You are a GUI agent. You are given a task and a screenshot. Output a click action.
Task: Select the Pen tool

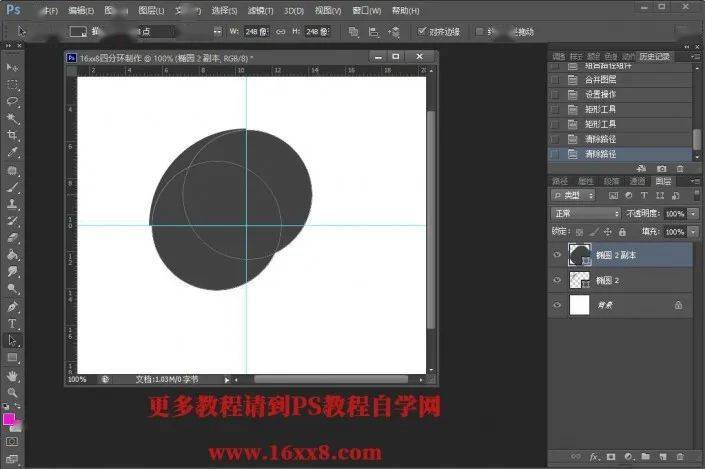coord(12,306)
